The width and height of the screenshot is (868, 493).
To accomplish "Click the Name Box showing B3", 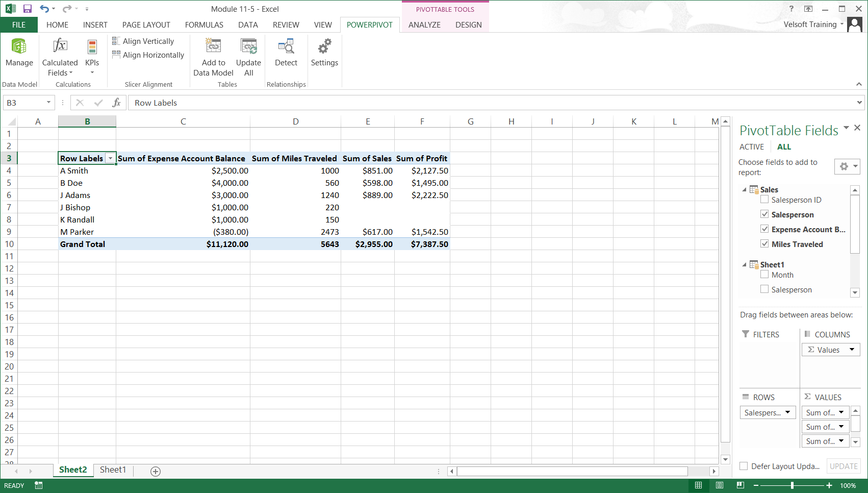I will pyautogui.click(x=24, y=102).
